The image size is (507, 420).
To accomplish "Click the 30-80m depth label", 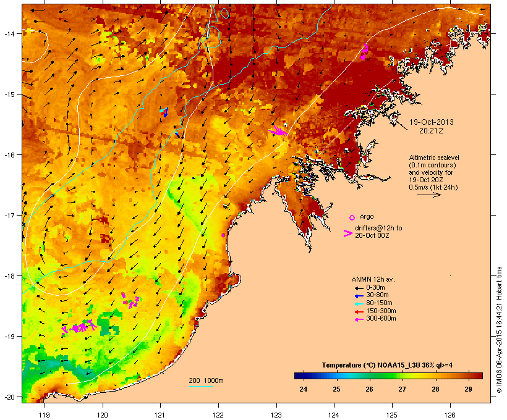I will 377,295.
